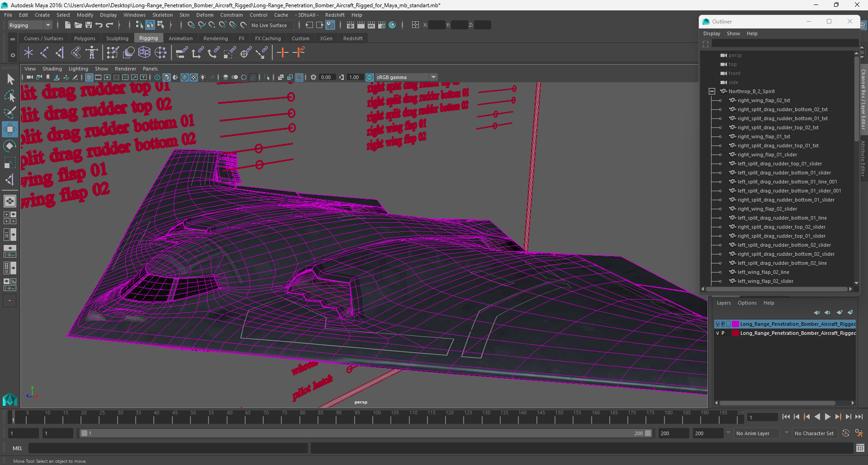The height and width of the screenshot is (465, 868).
Task: Click the Snap to Grids magnet icon
Action: coord(191,25)
